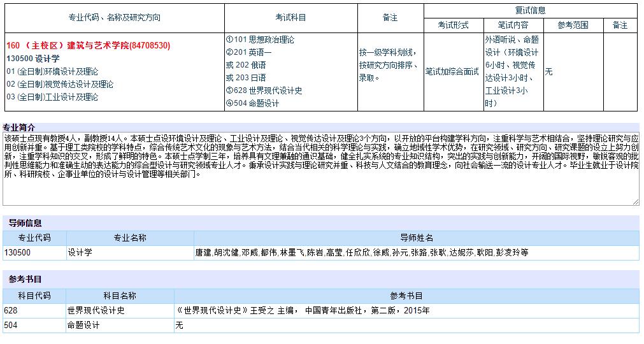644x344 pixels.
Task: Click the 导师信息 section header
Action: 25,223
